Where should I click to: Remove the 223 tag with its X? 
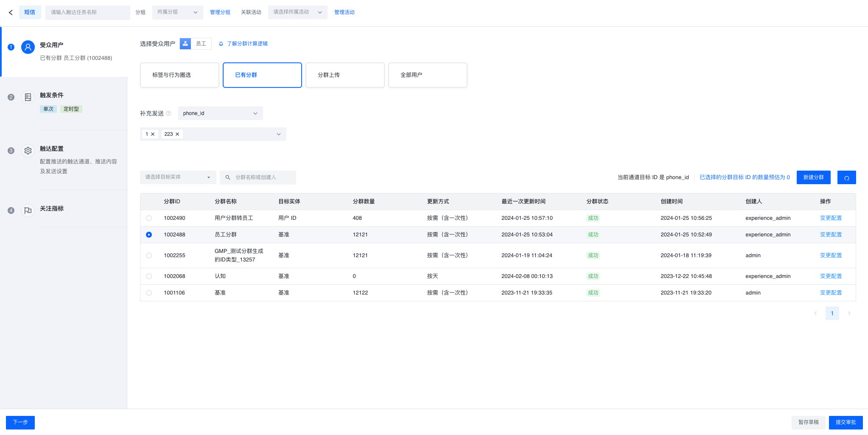click(x=177, y=134)
